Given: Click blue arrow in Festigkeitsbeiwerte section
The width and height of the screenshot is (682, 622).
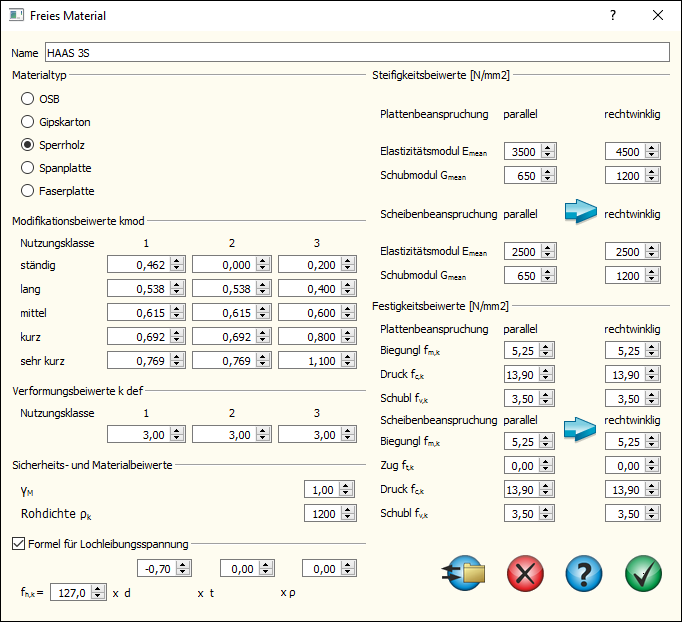Looking at the screenshot, I should (579, 428).
